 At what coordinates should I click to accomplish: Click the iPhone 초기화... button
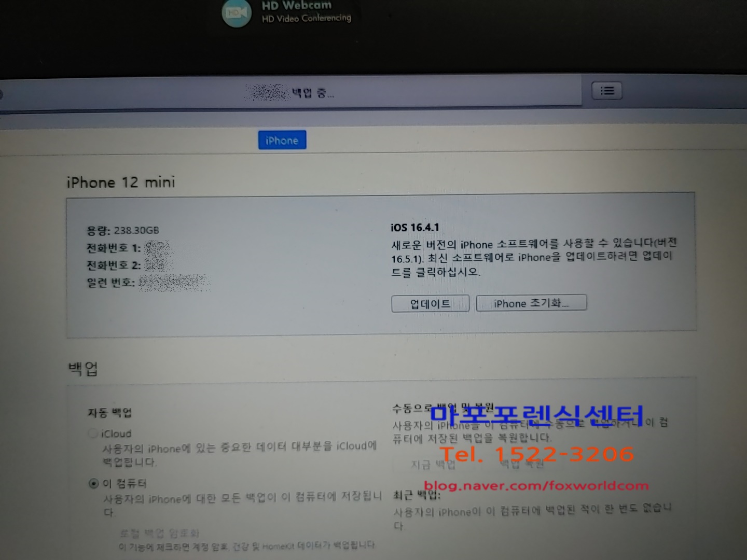click(531, 303)
